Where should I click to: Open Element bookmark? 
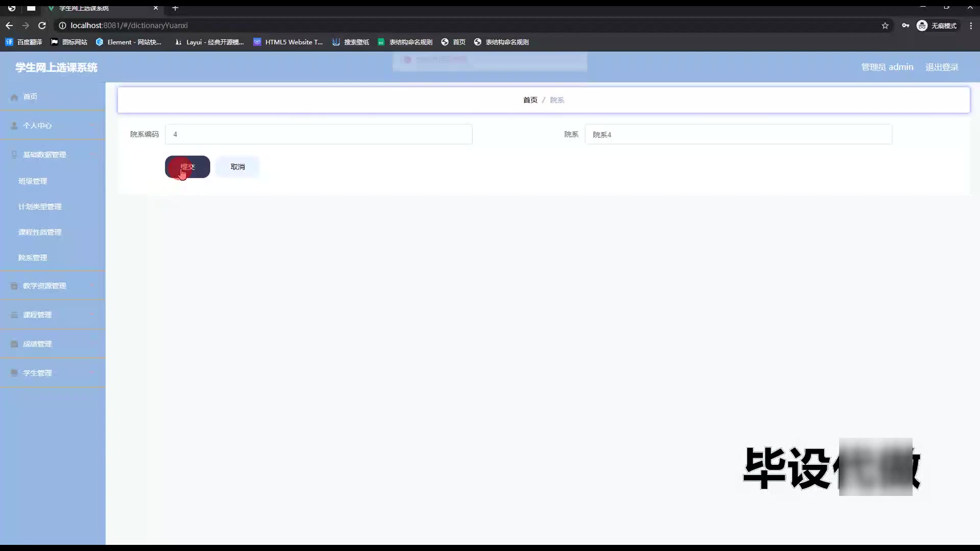129,42
